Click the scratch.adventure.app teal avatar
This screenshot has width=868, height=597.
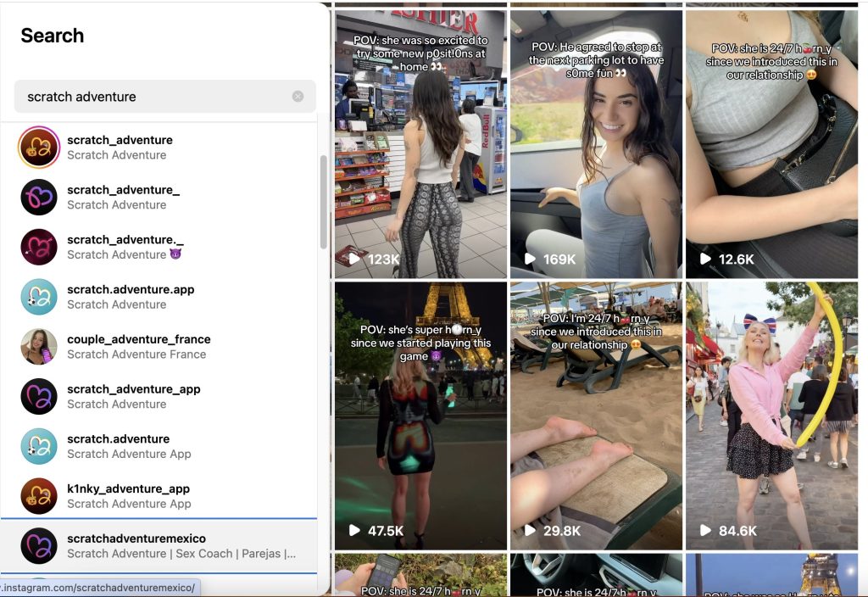coord(39,297)
